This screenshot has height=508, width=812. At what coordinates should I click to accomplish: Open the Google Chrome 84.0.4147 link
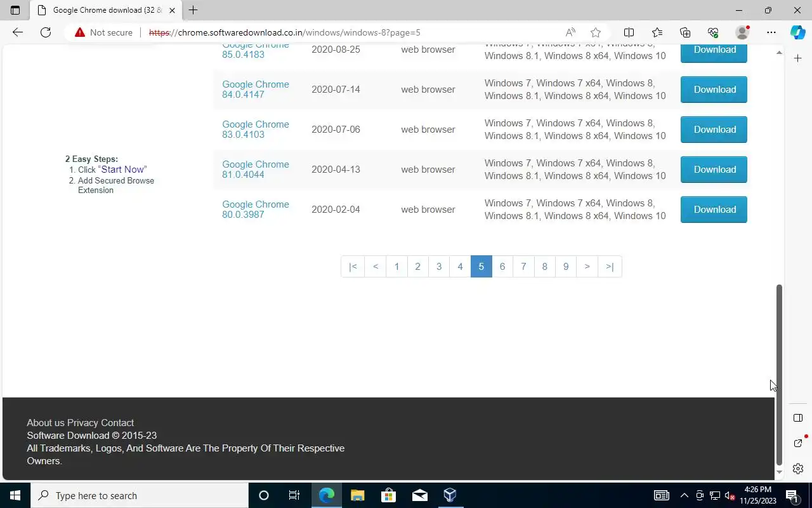click(255, 90)
